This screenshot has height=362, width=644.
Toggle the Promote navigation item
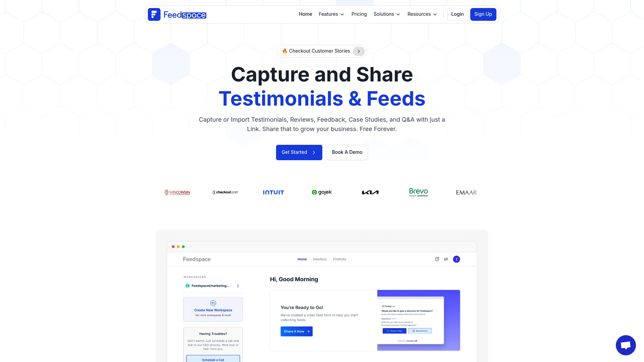(339, 259)
